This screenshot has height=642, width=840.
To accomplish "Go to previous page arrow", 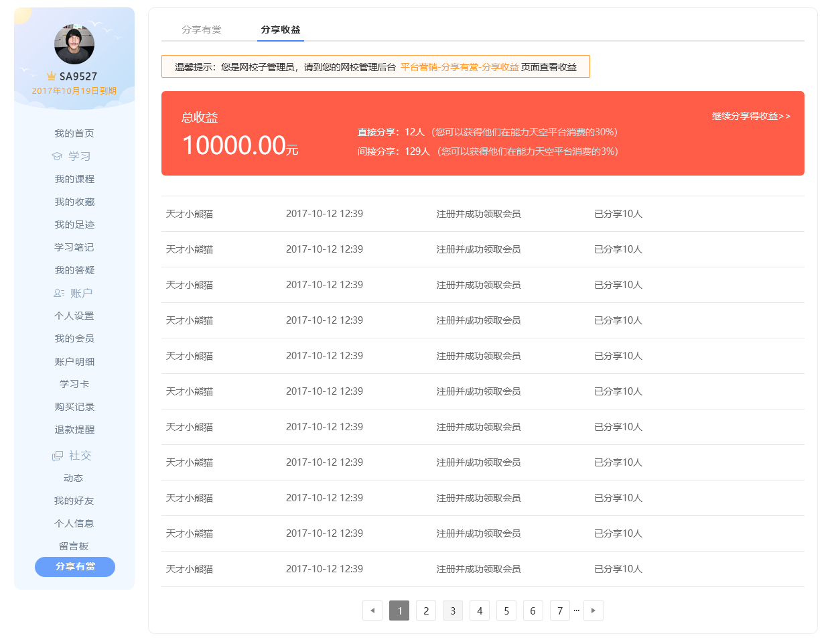I will [372, 611].
